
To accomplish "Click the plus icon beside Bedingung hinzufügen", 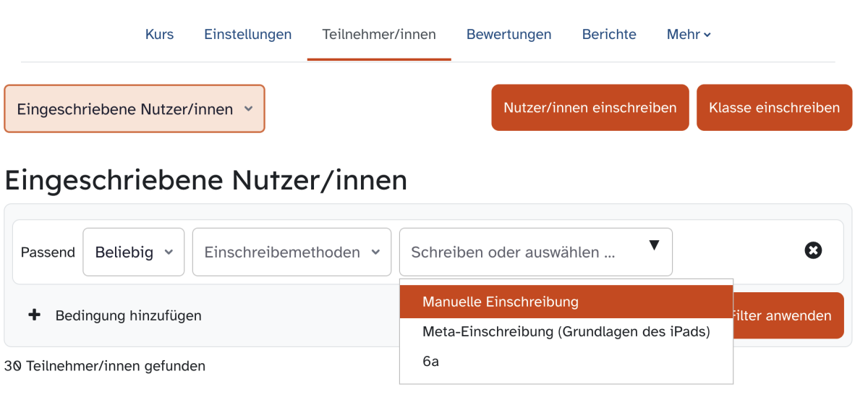I will tap(34, 315).
